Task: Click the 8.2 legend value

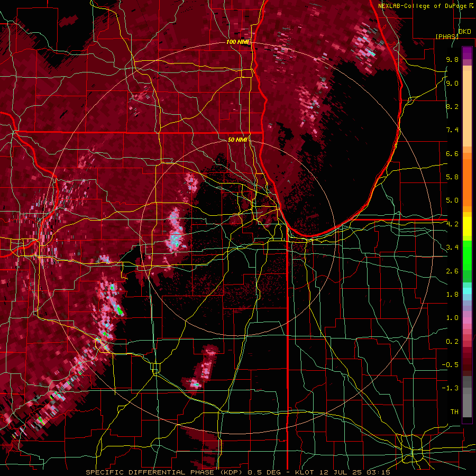Action: 452,106
